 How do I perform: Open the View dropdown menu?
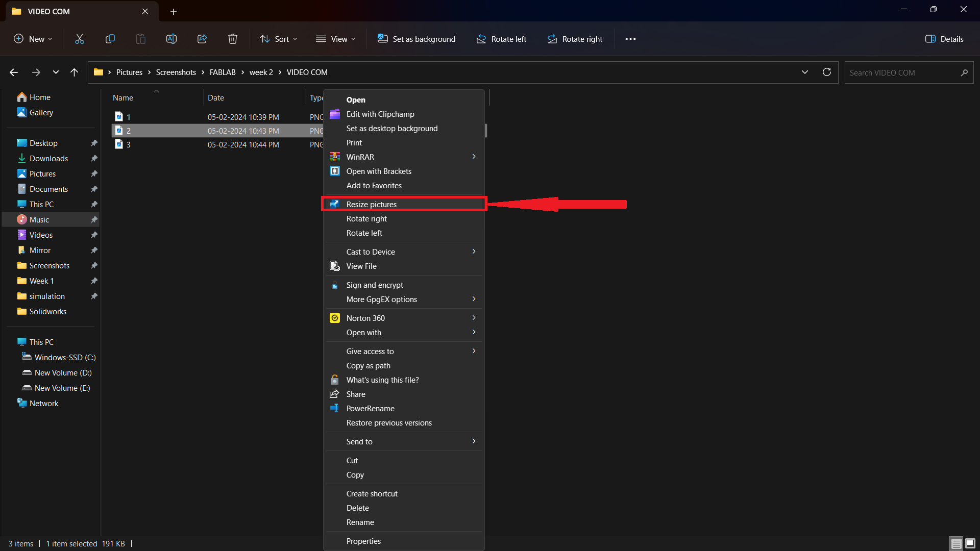click(335, 39)
